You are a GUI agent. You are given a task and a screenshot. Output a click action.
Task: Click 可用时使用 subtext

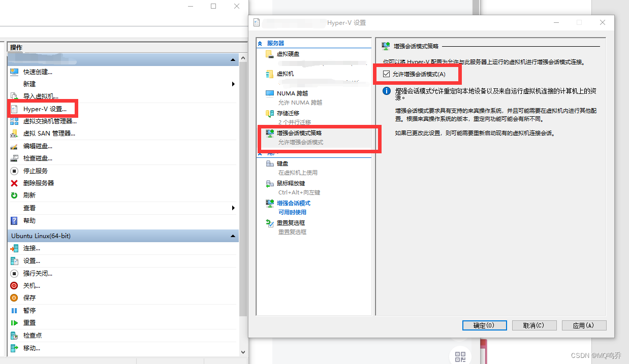292,213
